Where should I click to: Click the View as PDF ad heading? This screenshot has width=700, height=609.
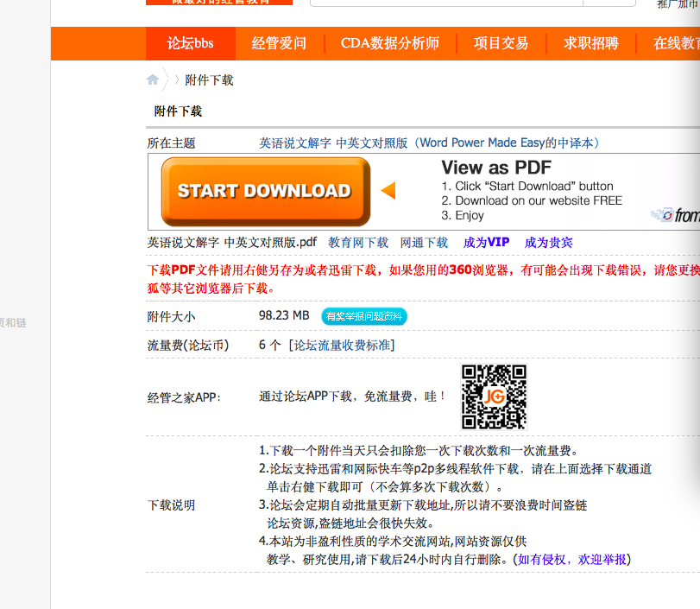point(496,168)
